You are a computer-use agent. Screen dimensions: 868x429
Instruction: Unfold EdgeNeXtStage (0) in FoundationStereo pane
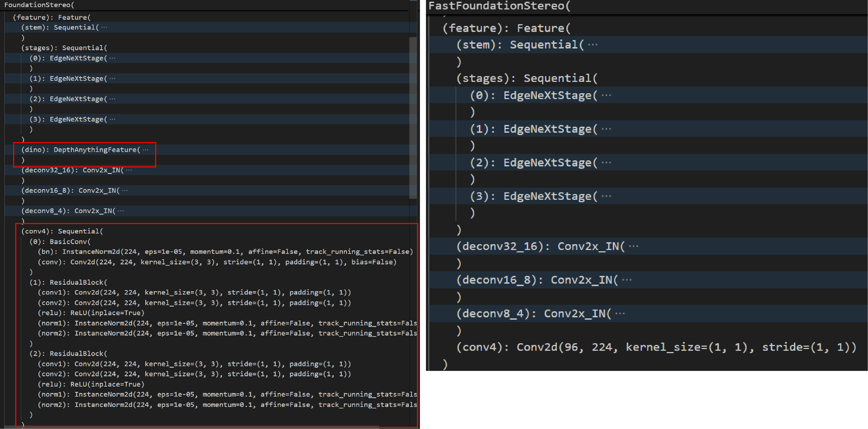pos(112,58)
